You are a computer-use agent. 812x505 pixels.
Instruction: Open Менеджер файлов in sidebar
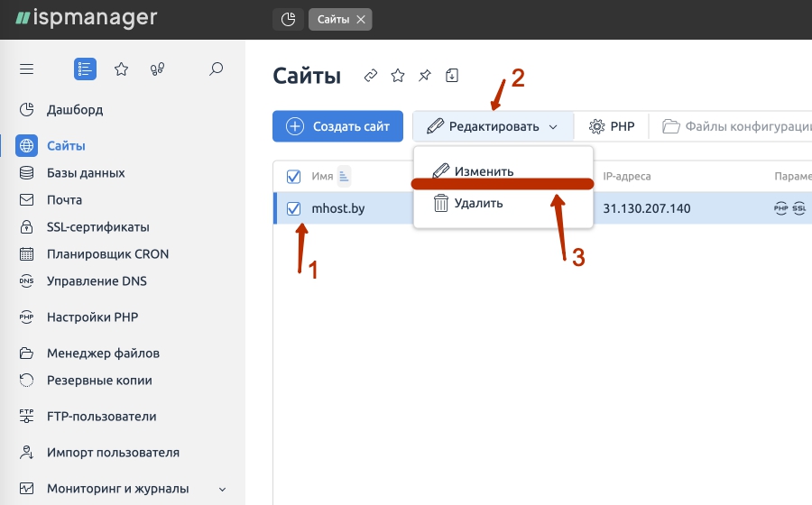103,353
